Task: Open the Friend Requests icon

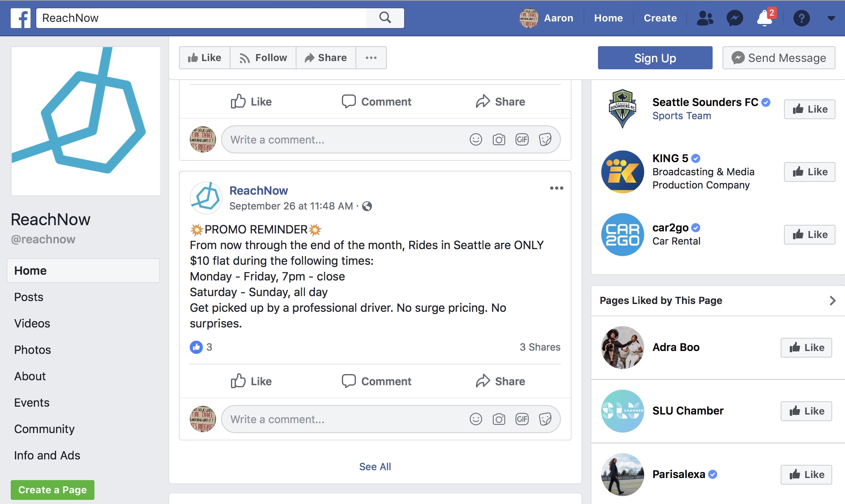Action: 705,18
